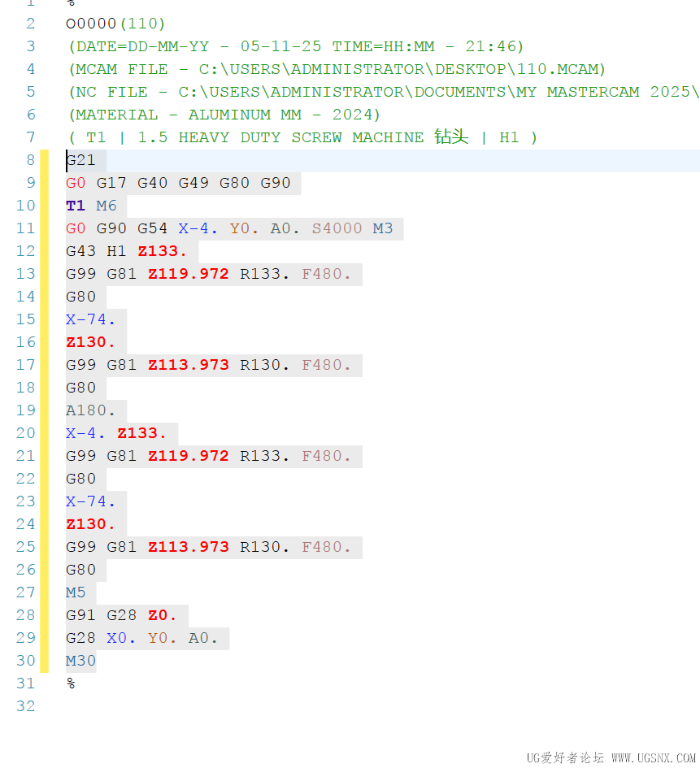This screenshot has width=700, height=768.
Task: Click line number 8 in the gutter
Action: (x=30, y=160)
